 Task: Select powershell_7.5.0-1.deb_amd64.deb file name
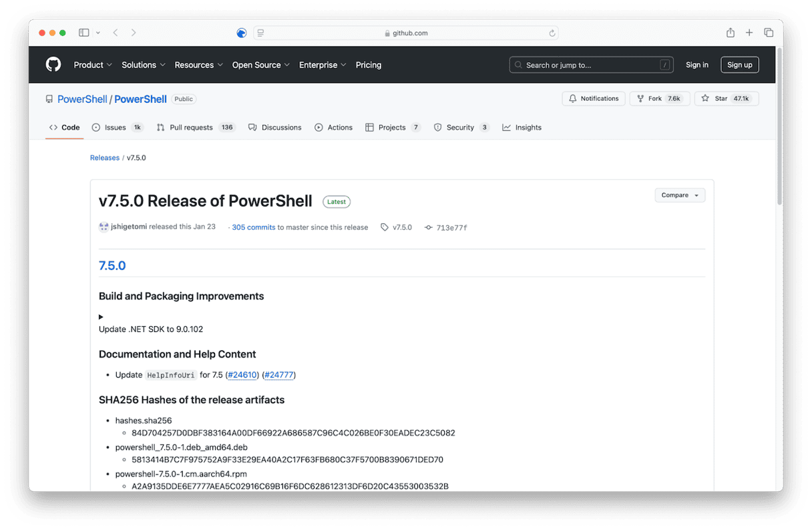[x=182, y=447]
